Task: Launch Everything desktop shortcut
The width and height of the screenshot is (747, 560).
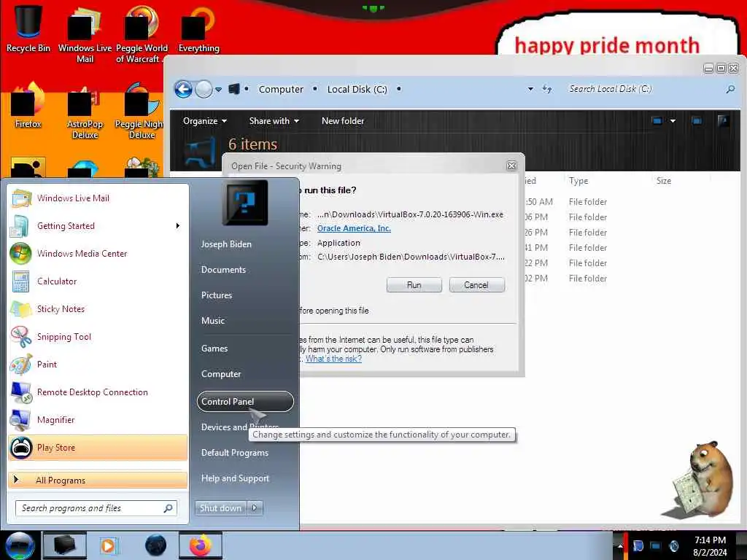Action: pyautogui.click(x=198, y=28)
